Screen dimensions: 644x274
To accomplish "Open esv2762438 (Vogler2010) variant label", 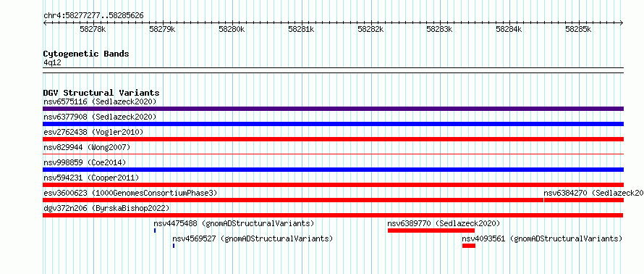I will point(93,132).
